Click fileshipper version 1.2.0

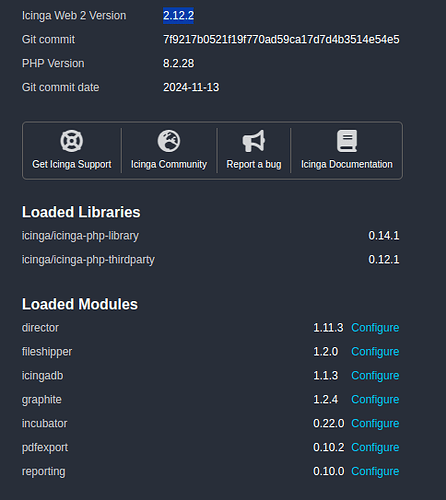pyautogui.click(x=326, y=352)
